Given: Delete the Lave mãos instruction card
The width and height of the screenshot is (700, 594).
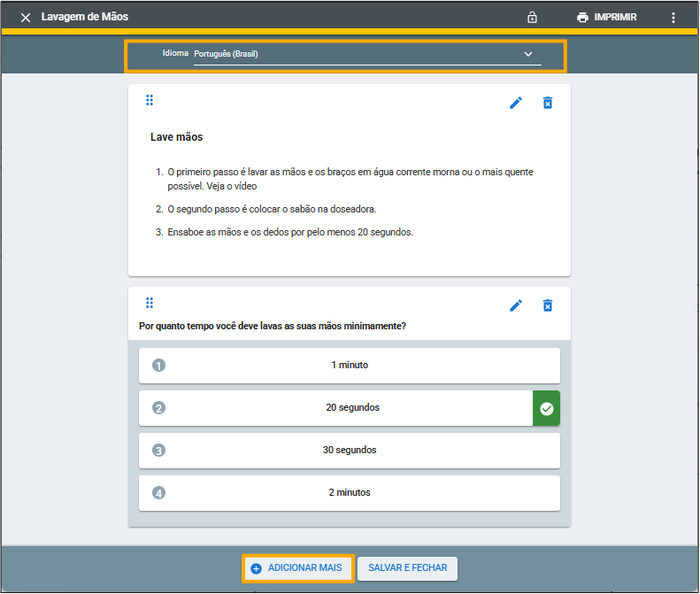Looking at the screenshot, I should tap(548, 103).
